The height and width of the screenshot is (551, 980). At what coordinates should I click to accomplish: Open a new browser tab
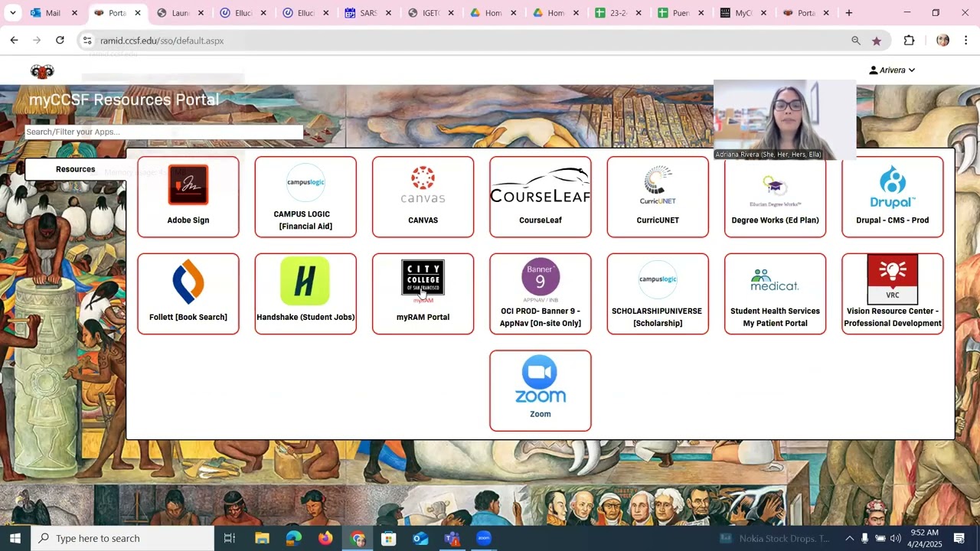(849, 13)
